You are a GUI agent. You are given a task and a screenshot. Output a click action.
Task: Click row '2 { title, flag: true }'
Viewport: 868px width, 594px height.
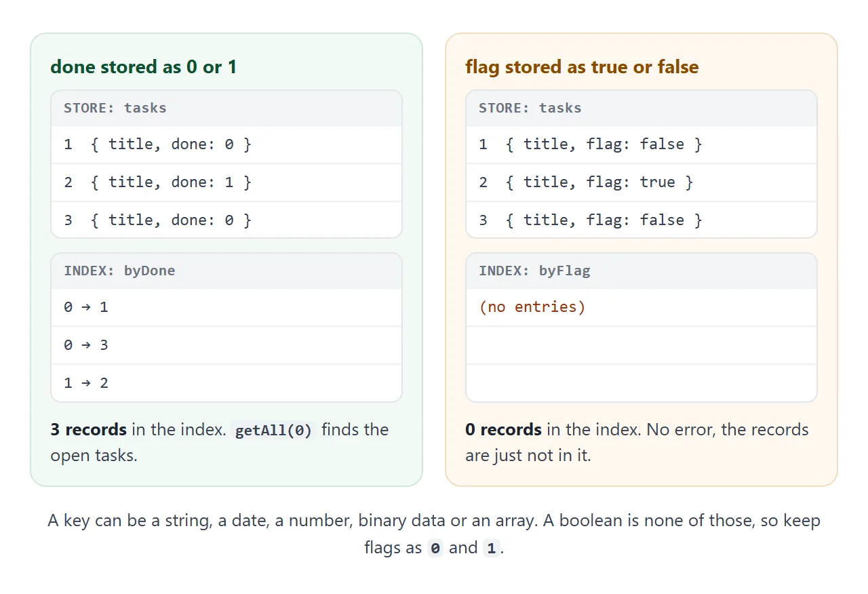(x=642, y=182)
